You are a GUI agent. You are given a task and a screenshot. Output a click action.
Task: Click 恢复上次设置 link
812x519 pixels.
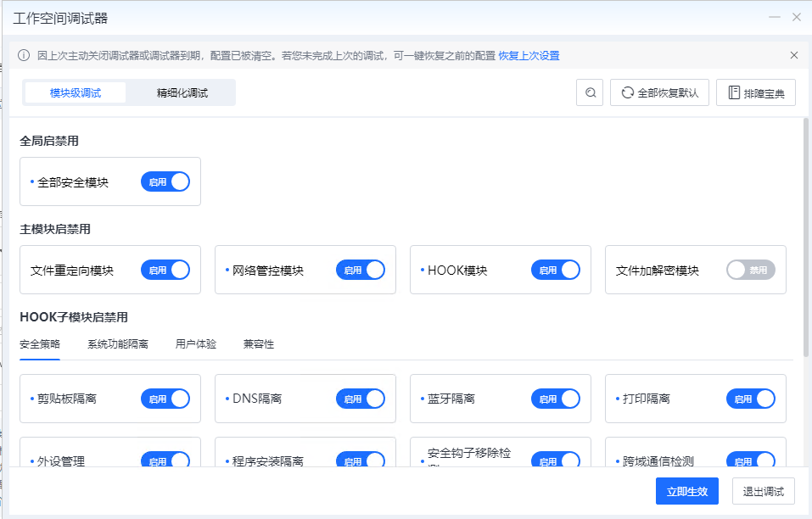529,56
